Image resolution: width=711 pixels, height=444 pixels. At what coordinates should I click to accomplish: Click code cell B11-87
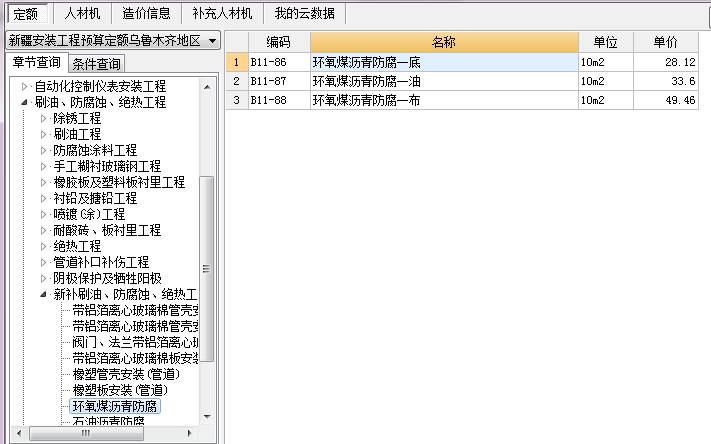coord(279,81)
